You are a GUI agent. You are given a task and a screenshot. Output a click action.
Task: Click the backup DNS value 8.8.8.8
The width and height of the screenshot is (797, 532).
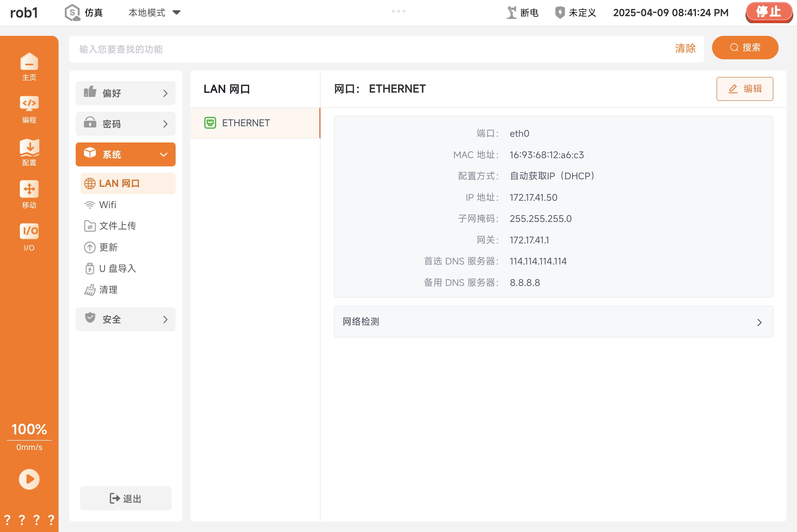coord(525,283)
